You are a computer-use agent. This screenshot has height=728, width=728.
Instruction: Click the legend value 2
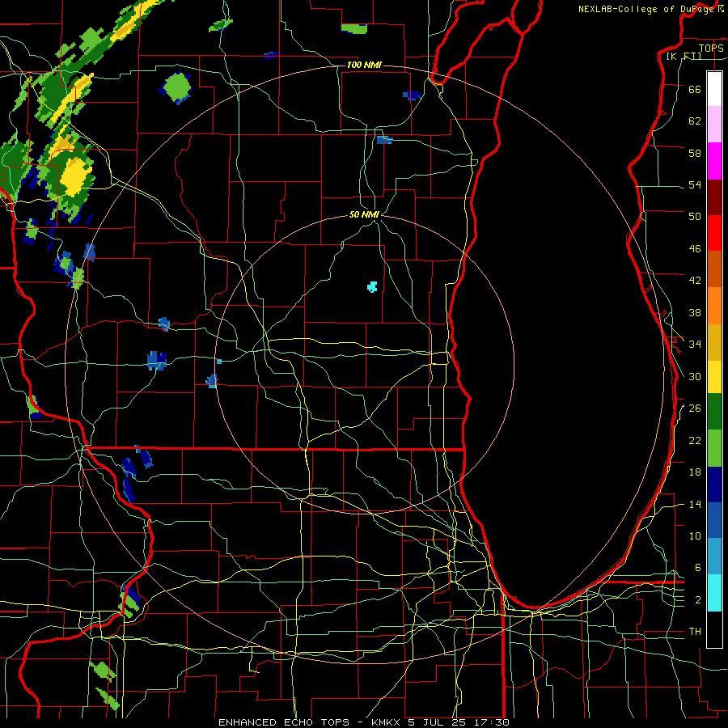[697, 600]
